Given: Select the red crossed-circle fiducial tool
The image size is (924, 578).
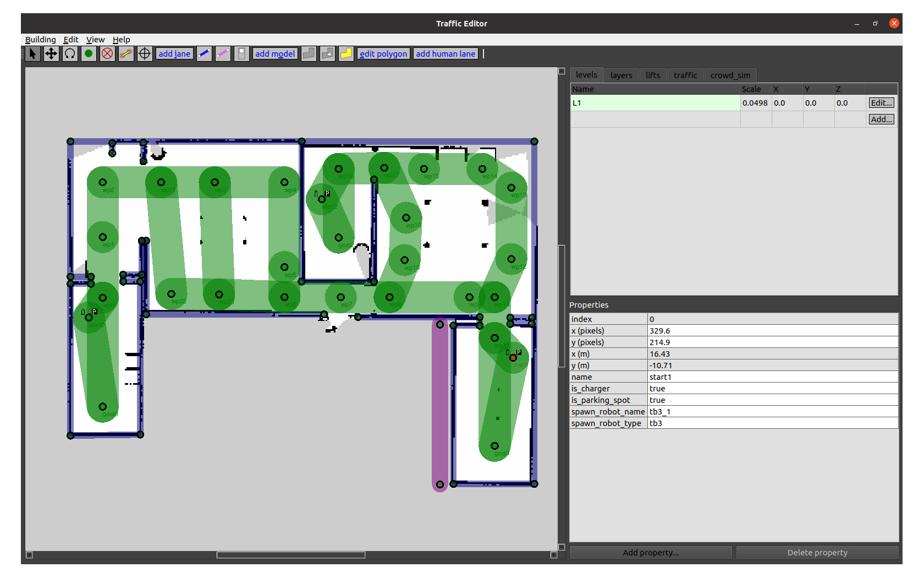Looking at the screenshot, I should coord(107,53).
